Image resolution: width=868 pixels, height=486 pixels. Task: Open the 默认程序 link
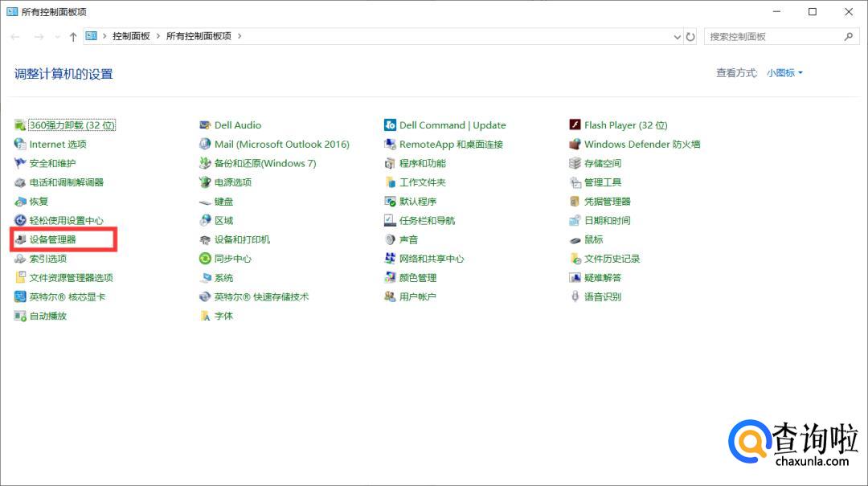tap(417, 202)
